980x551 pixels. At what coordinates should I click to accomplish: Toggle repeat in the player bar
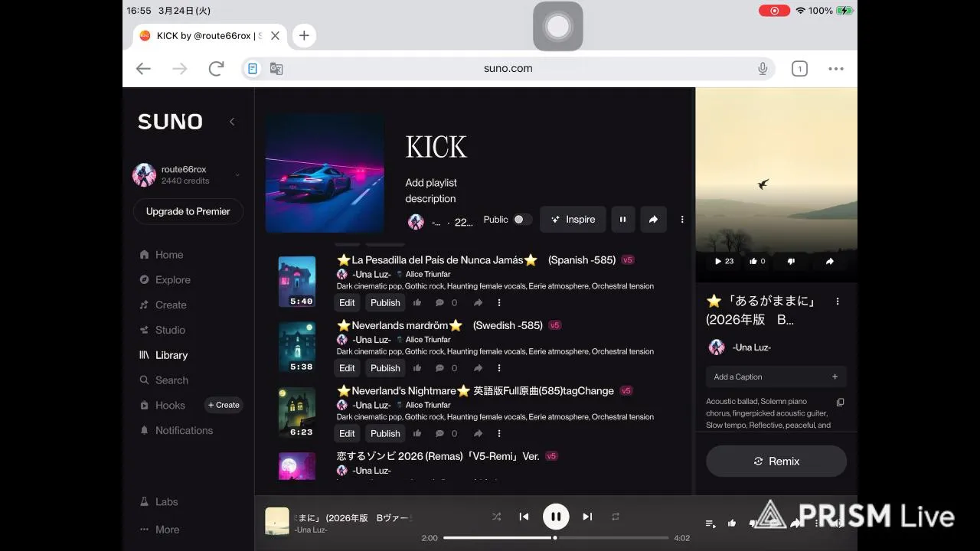click(x=616, y=517)
